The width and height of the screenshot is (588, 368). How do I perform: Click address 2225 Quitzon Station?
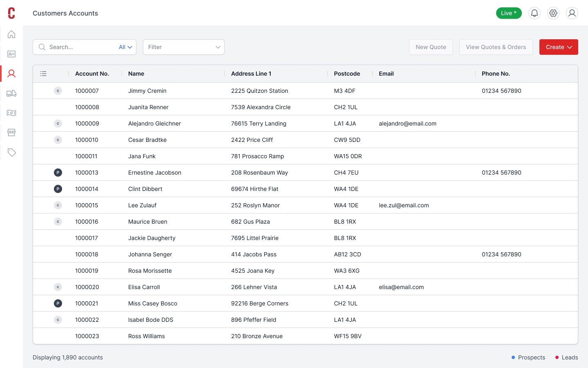coord(260,91)
